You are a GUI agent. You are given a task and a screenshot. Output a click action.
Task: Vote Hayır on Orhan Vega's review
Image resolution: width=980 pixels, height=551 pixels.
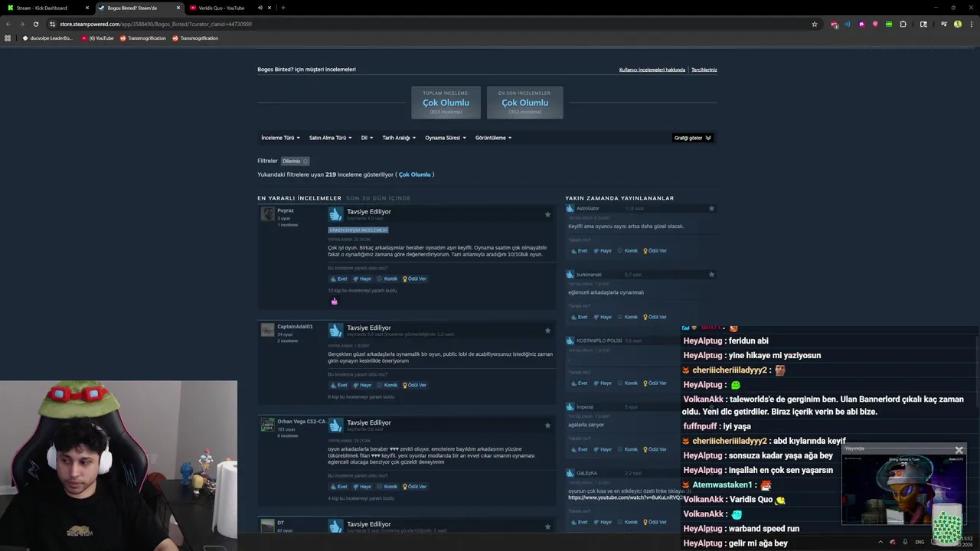click(362, 487)
